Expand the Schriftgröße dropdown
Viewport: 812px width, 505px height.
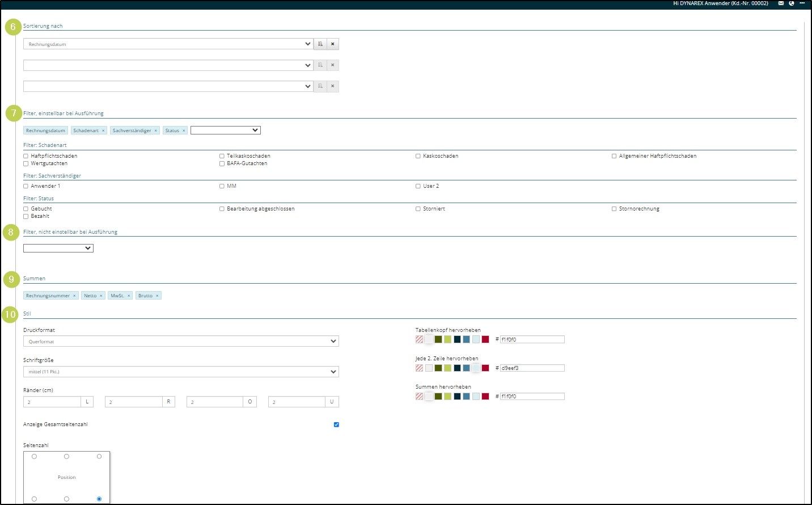181,372
